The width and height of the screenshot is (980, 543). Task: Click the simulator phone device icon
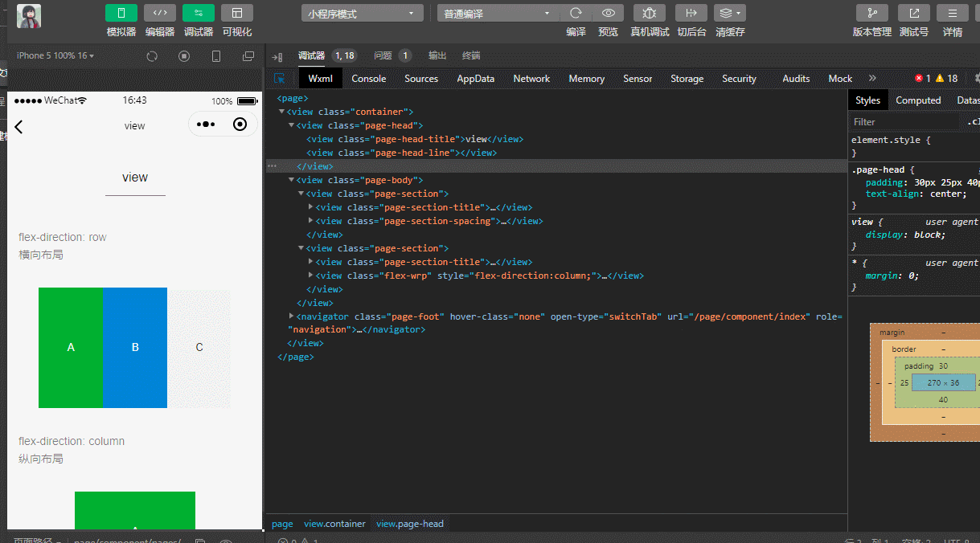click(216, 56)
